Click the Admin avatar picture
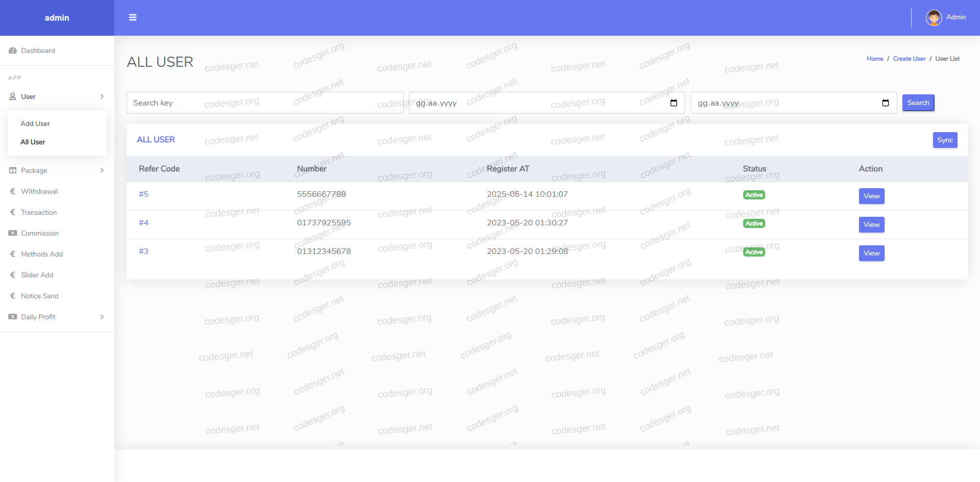 934,17
